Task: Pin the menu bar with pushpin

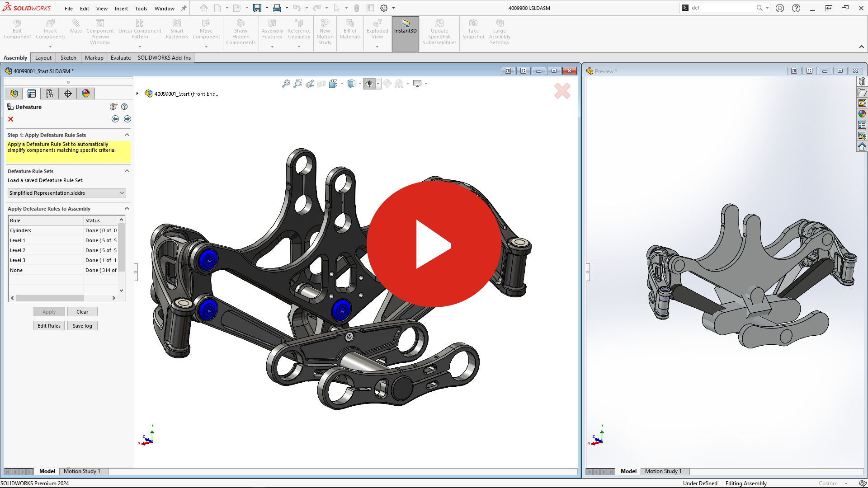Action: pyautogui.click(x=184, y=8)
